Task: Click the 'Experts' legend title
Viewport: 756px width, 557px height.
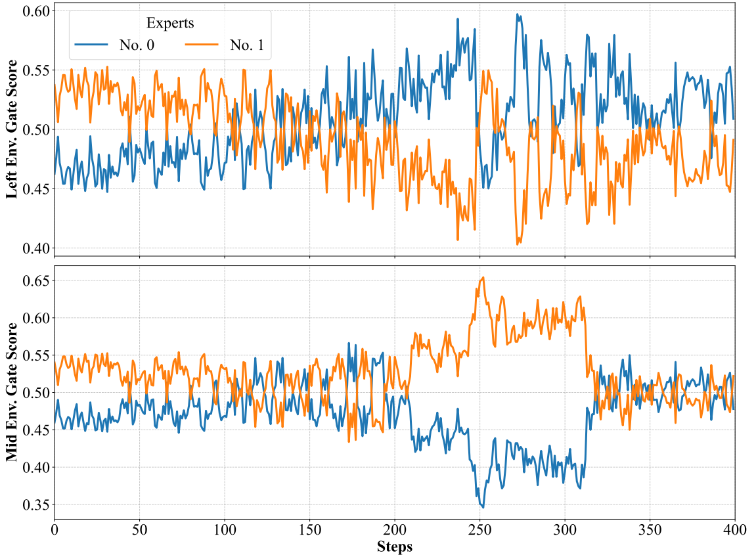Action: [169, 24]
